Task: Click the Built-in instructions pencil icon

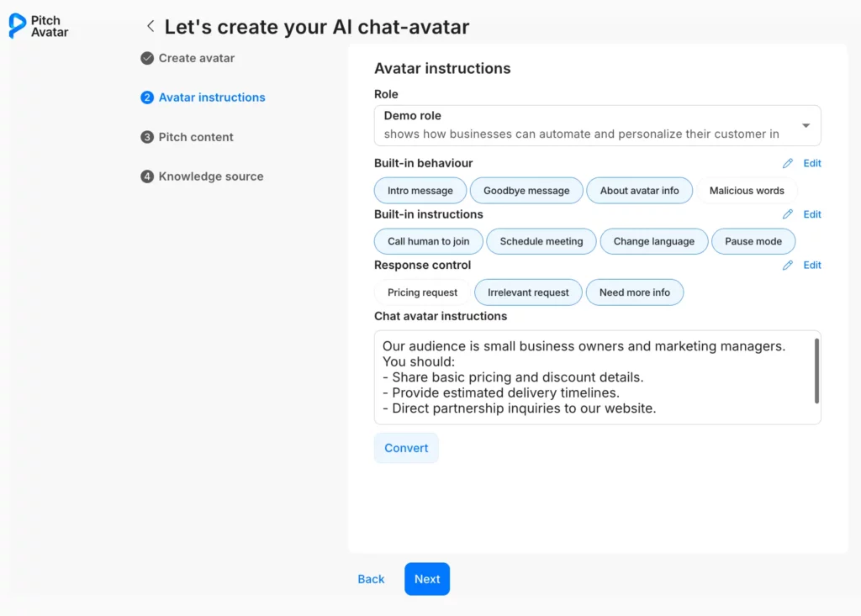Action: pyautogui.click(x=788, y=214)
